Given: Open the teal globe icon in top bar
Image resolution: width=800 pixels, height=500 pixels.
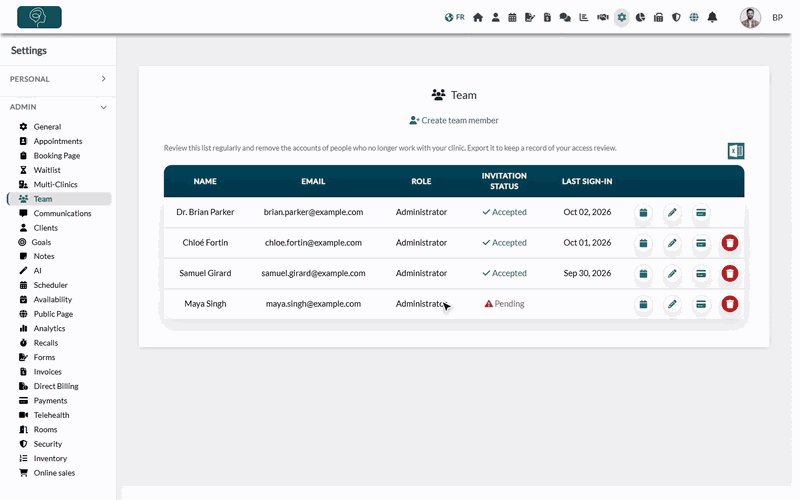Looking at the screenshot, I should 694,17.
